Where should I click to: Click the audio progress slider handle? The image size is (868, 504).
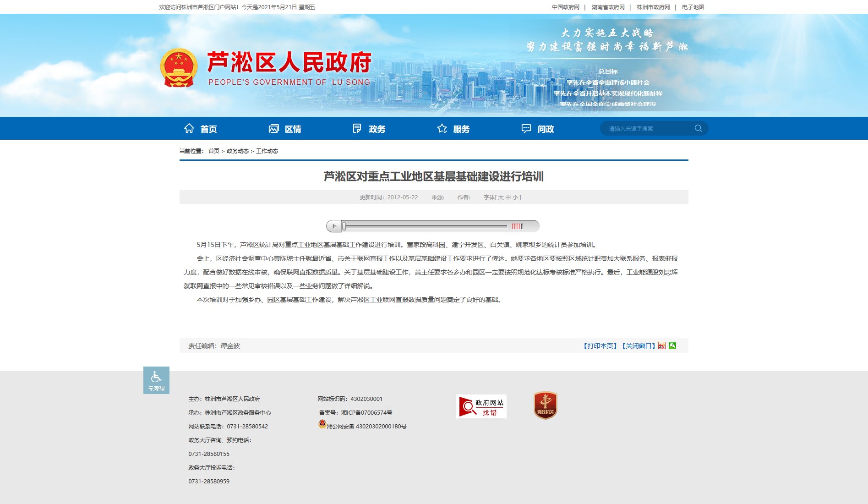click(x=344, y=226)
